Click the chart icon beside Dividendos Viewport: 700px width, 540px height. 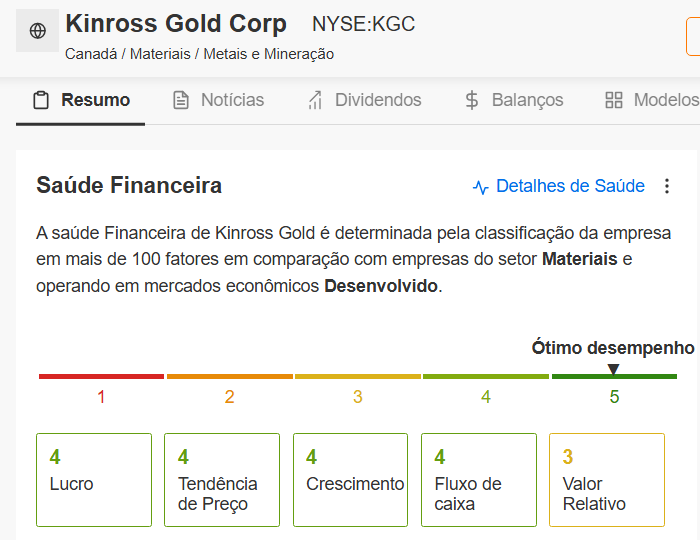(315, 100)
